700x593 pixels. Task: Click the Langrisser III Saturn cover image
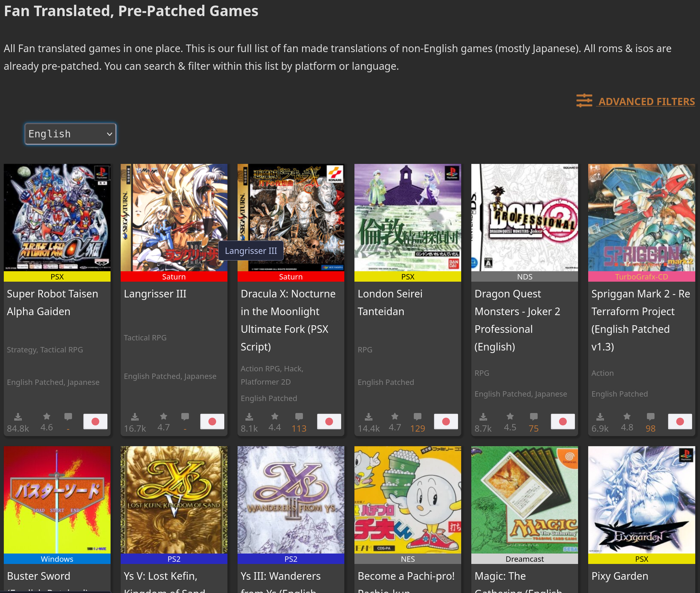(x=174, y=217)
